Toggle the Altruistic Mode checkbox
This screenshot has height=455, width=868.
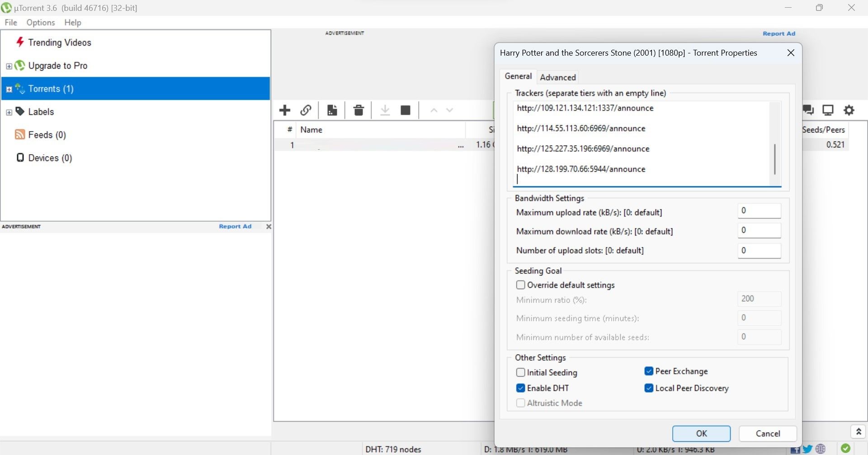click(x=520, y=403)
